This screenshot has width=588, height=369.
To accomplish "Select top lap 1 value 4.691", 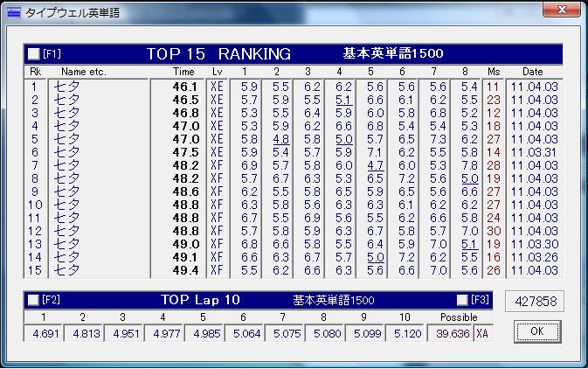I will click(x=45, y=334).
